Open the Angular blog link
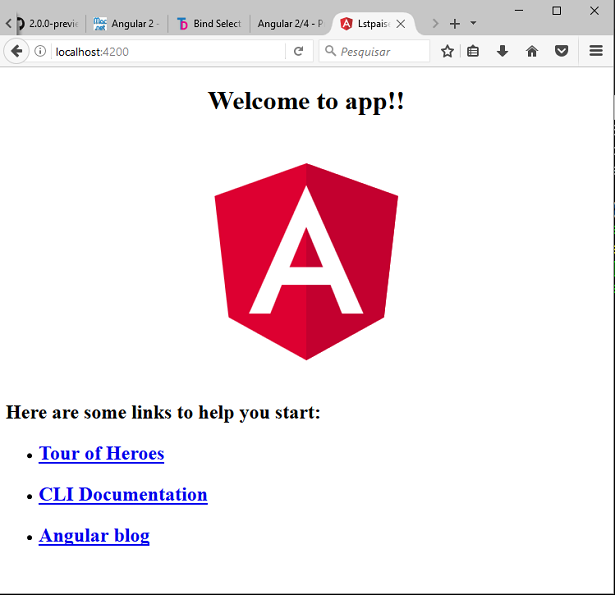615x595 pixels. click(x=94, y=536)
